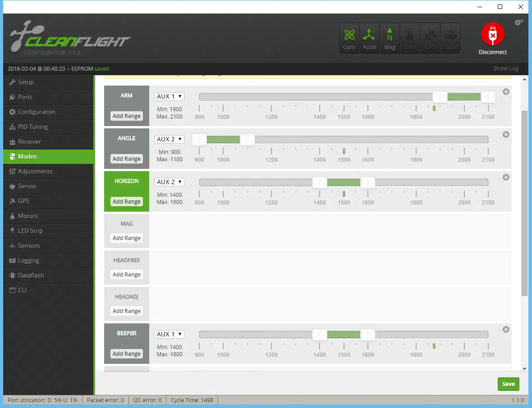Image resolution: width=532 pixels, height=408 pixels.
Task: Click the scrollbar up arrow
Action: 524,79
